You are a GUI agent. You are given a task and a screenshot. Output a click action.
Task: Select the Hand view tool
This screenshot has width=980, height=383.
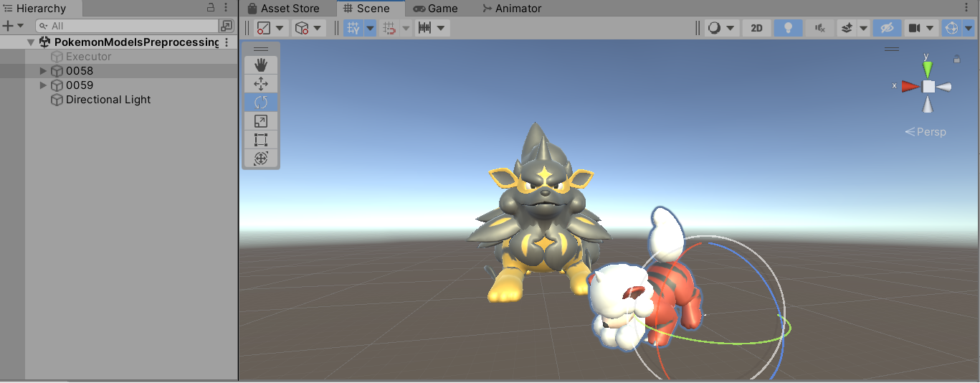[261, 65]
